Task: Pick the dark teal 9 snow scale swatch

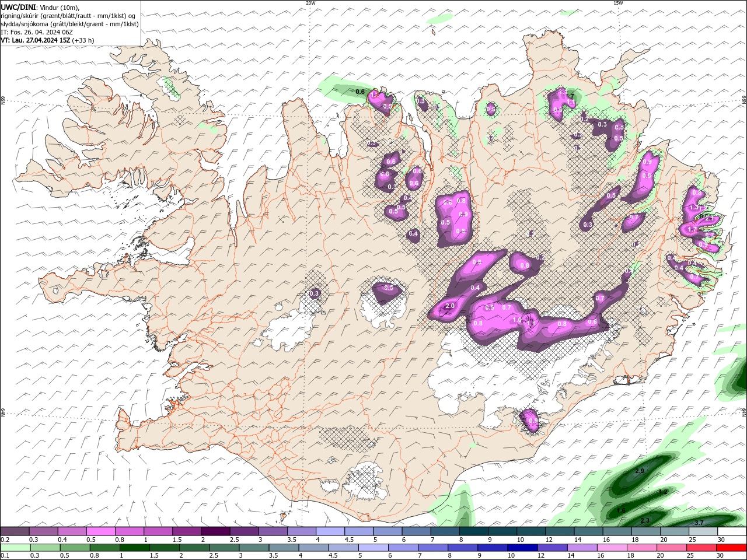Action: pyautogui.click(x=502, y=531)
